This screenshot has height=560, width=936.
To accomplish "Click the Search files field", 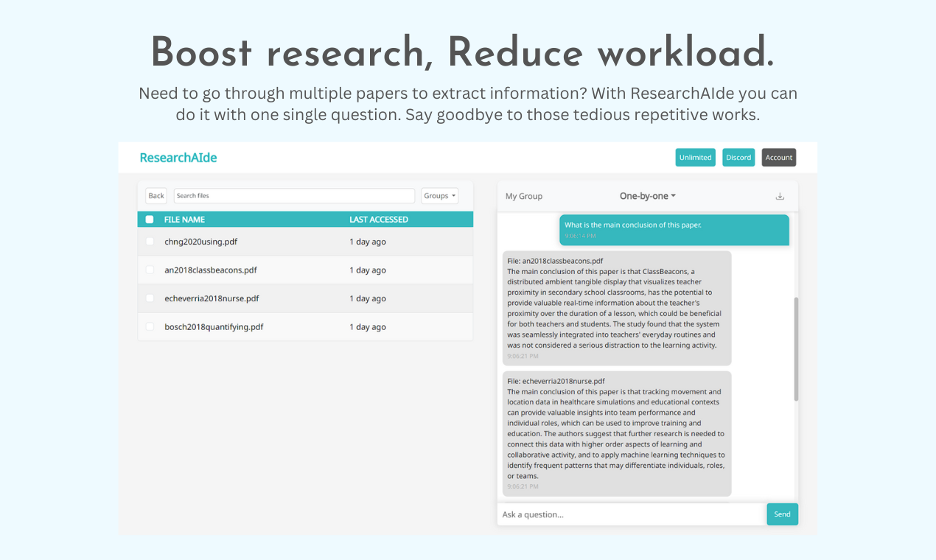I will click(x=294, y=196).
